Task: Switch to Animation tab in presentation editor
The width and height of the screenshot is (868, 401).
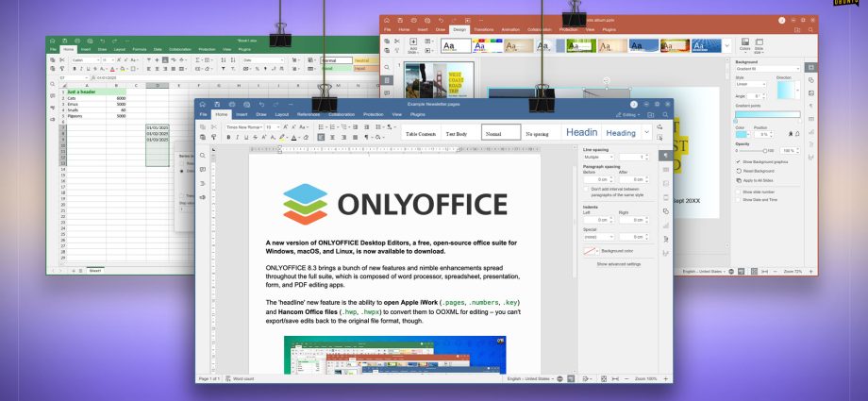Action: click(x=510, y=29)
